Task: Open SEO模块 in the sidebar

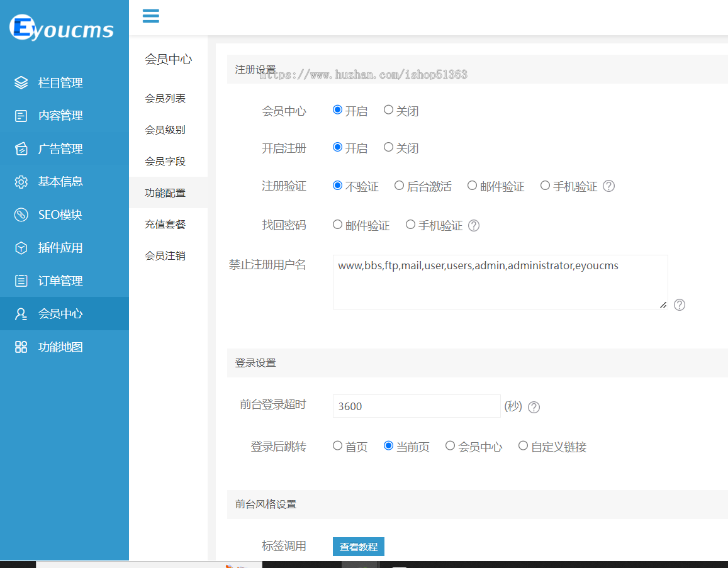Action: 60,215
